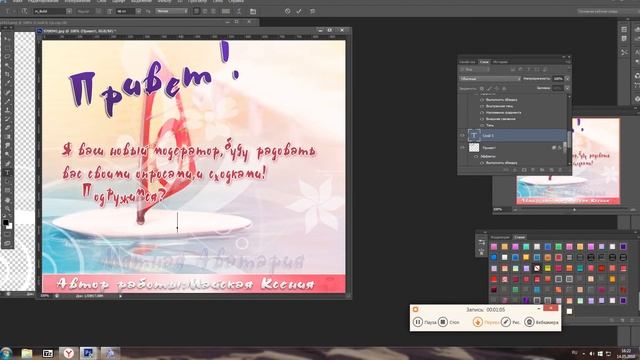Select the Lasso tool
This screenshot has width=640, height=360.
coord(7,56)
